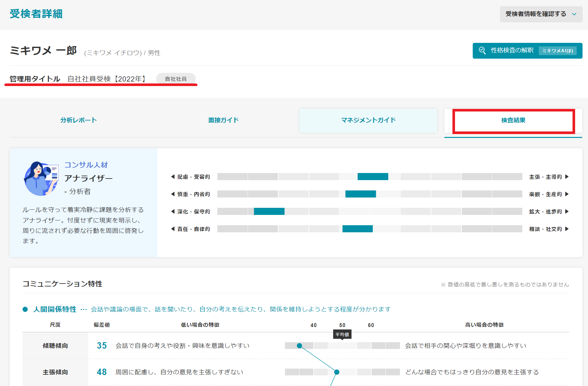
Task: Click the right arrow beside 主張・主導的
Action: (x=567, y=177)
